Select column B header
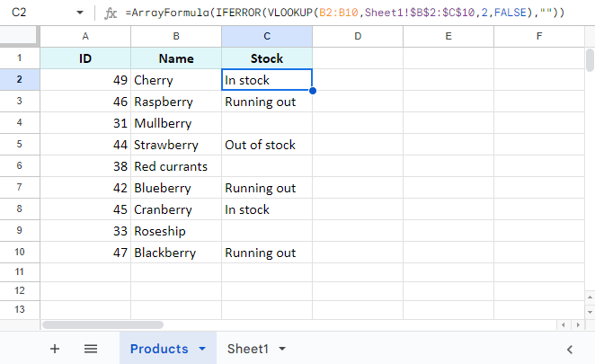The image size is (595, 364). coord(176,37)
